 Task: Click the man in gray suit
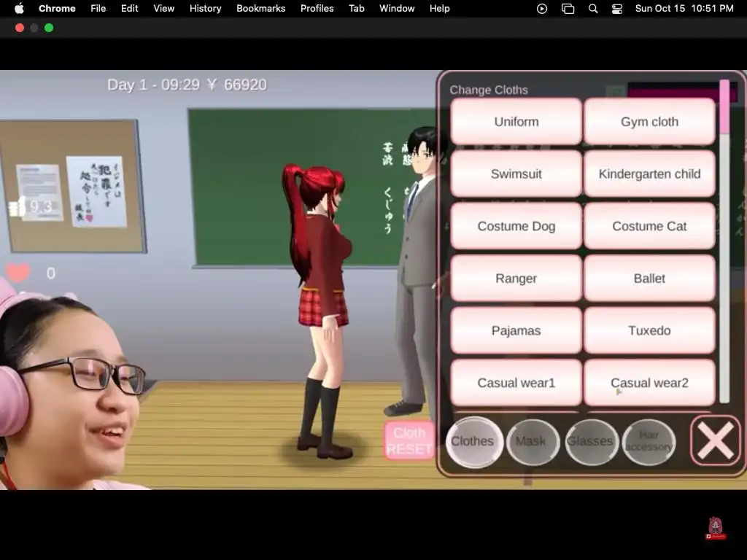coord(415,271)
